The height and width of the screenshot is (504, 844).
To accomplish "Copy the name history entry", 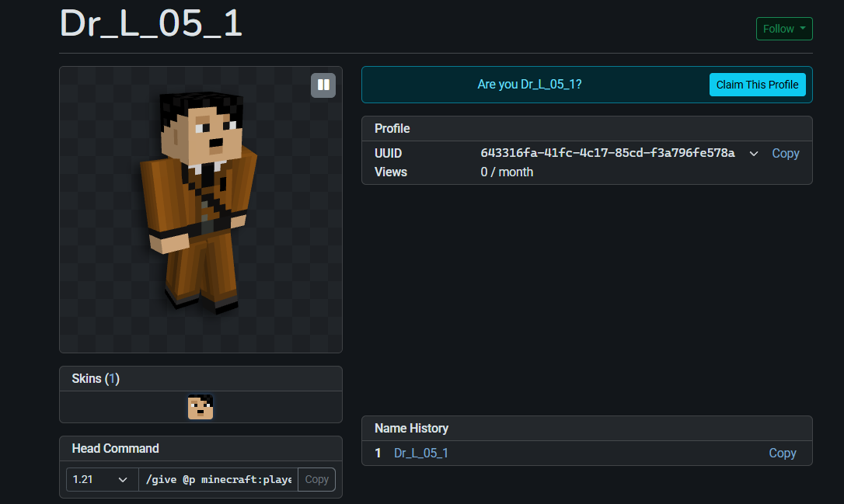I will 782,453.
